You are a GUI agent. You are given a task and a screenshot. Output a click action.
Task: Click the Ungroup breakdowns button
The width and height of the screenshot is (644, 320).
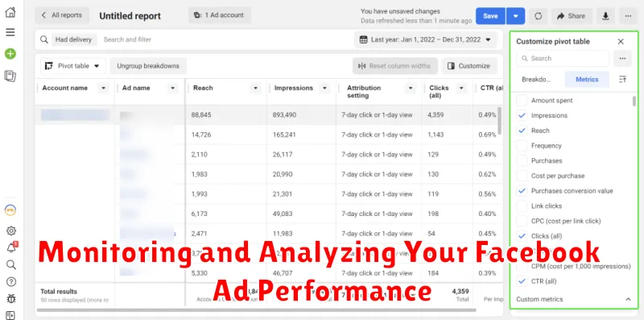coord(148,66)
